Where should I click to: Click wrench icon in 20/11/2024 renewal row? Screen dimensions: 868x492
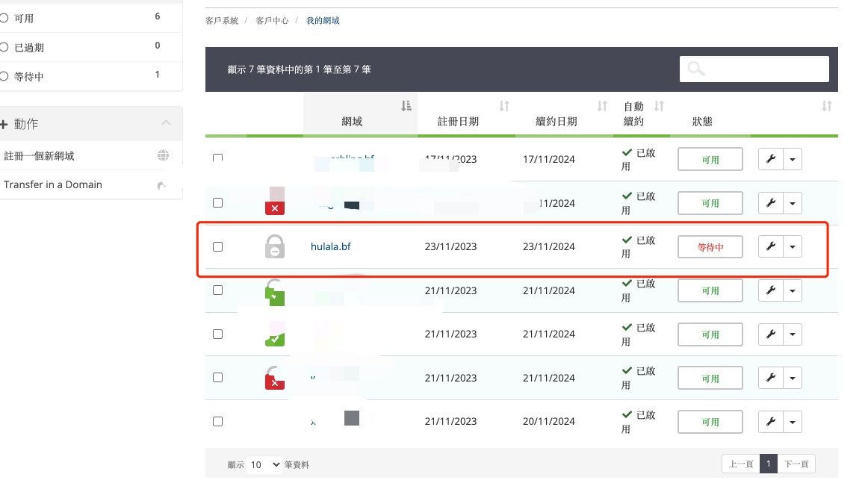click(771, 423)
